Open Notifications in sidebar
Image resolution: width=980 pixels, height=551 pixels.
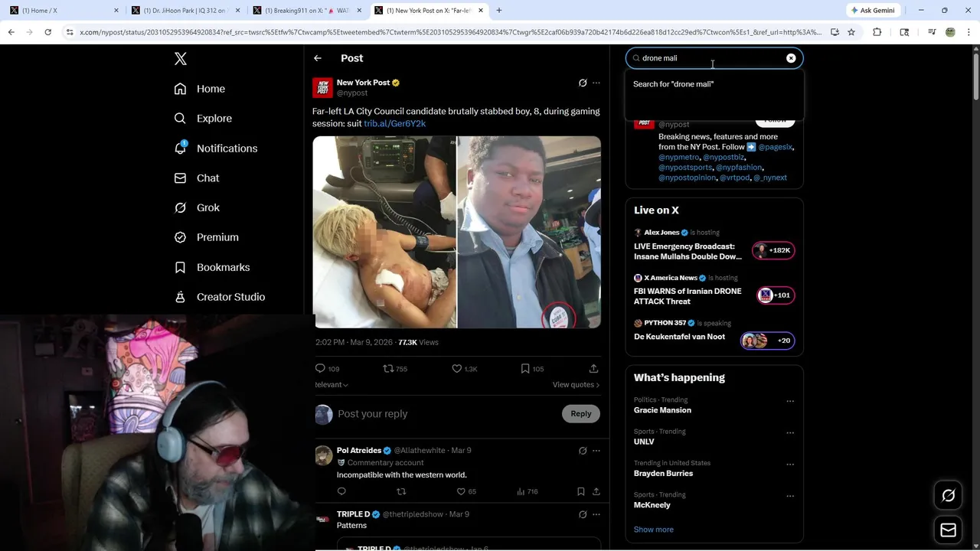216,148
